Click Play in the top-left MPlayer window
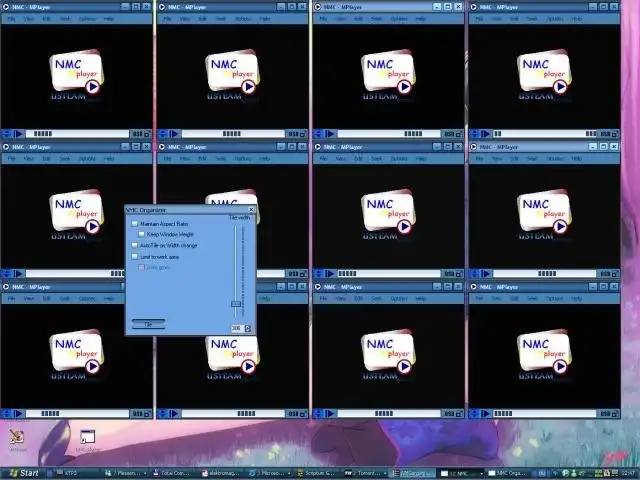640x480 pixels. (18, 134)
